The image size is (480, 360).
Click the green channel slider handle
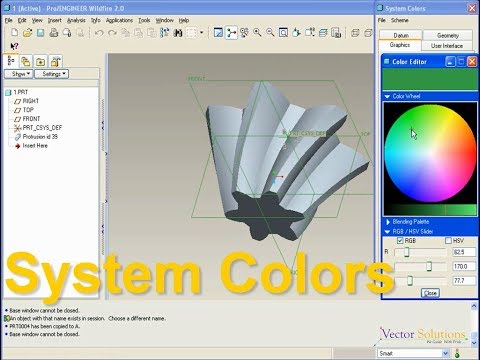point(429,266)
